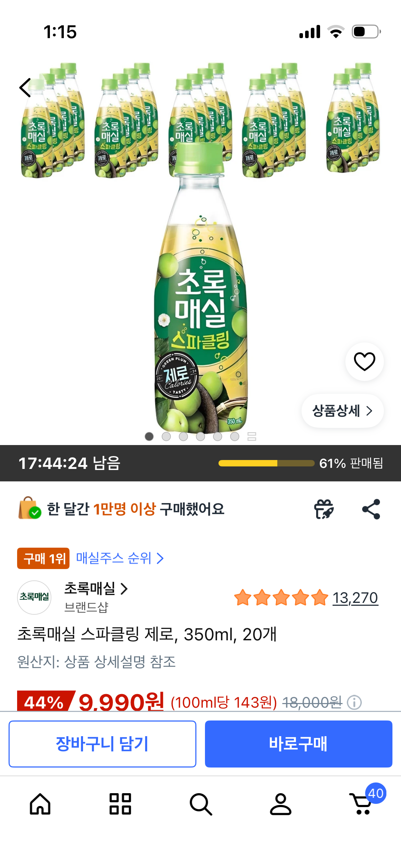Open the category grid icon

120,804
